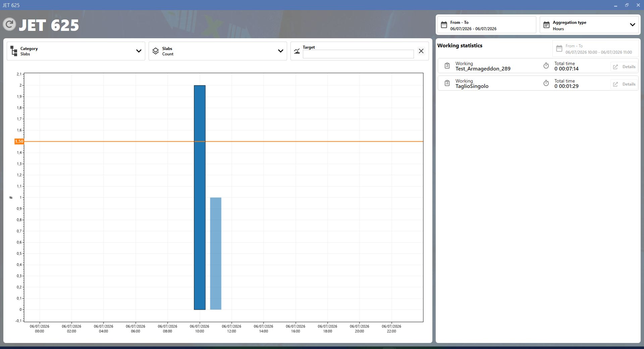
Task: Click the Working statistics From - To range
Action: point(596,49)
